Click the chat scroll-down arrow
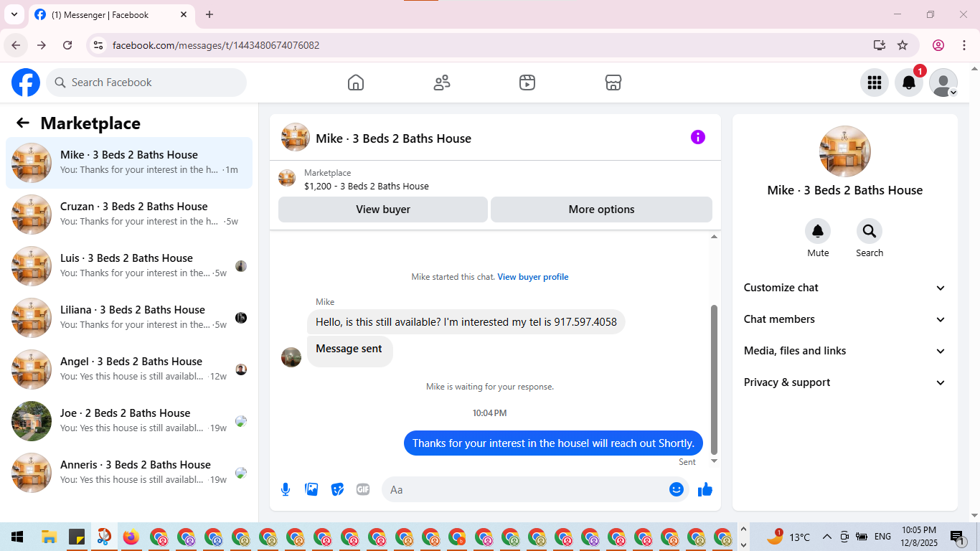The height and width of the screenshot is (551, 980). (714, 461)
